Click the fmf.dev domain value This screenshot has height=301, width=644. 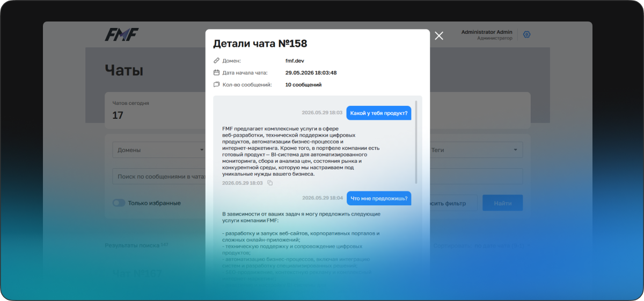click(x=295, y=61)
